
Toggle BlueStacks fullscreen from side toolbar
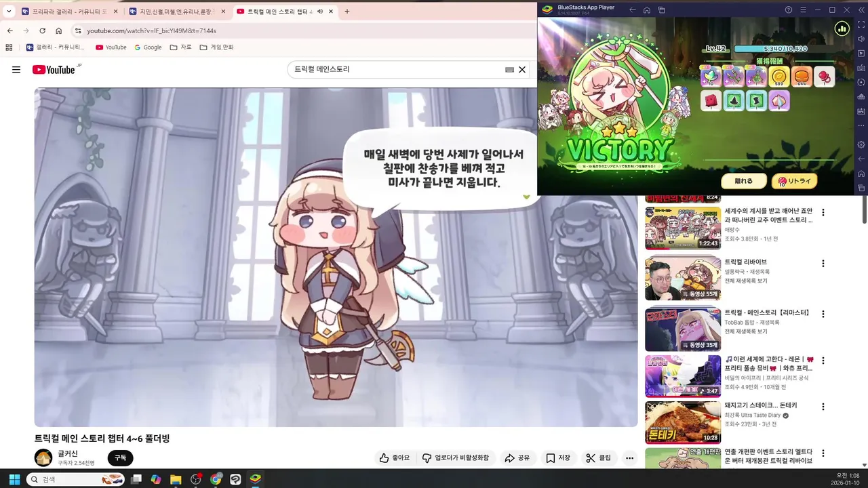point(861,24)
